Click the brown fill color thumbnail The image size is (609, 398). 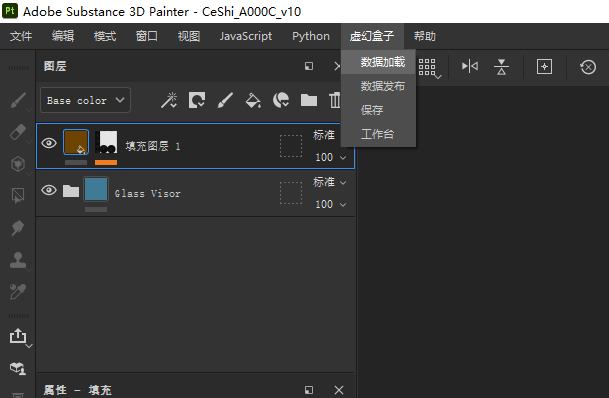click(x=76, y=142)
